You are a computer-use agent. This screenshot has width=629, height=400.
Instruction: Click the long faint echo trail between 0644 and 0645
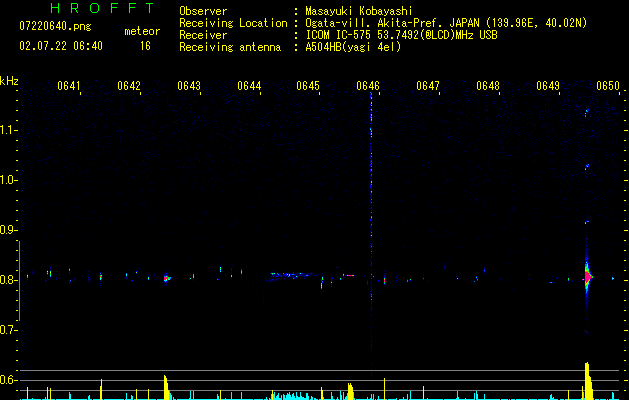pos(295,275)
